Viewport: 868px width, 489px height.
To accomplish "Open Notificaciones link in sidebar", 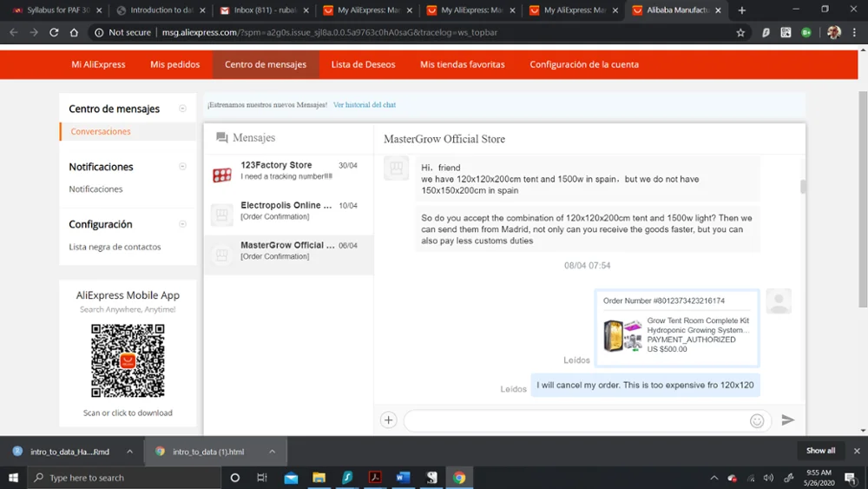I will coord(95,188).
